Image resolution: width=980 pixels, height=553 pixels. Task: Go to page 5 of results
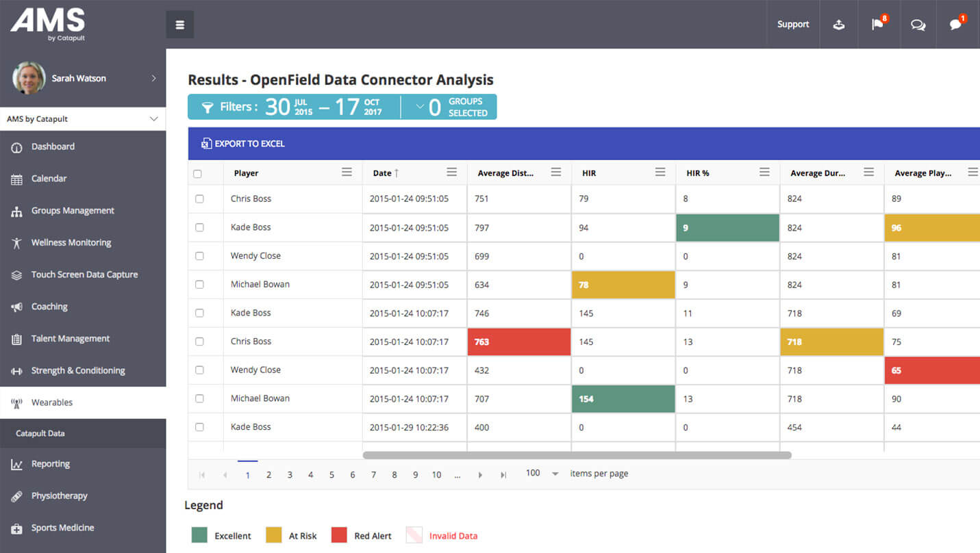point(331,473)
